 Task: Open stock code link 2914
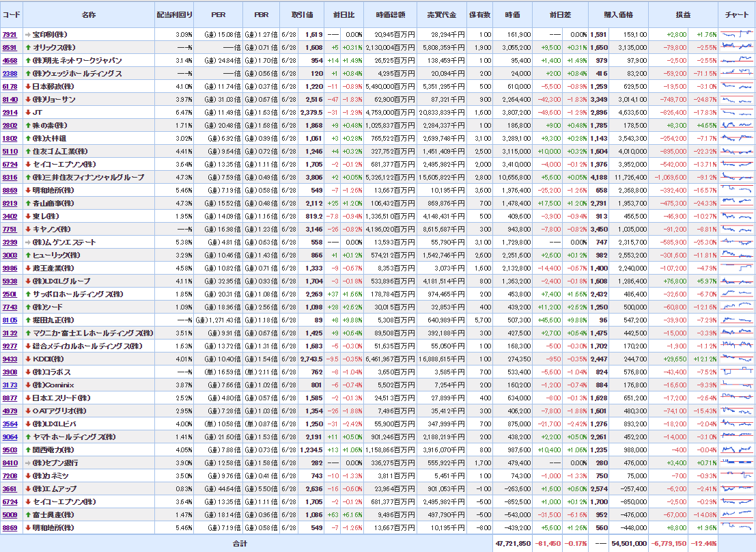pos(10,112)
